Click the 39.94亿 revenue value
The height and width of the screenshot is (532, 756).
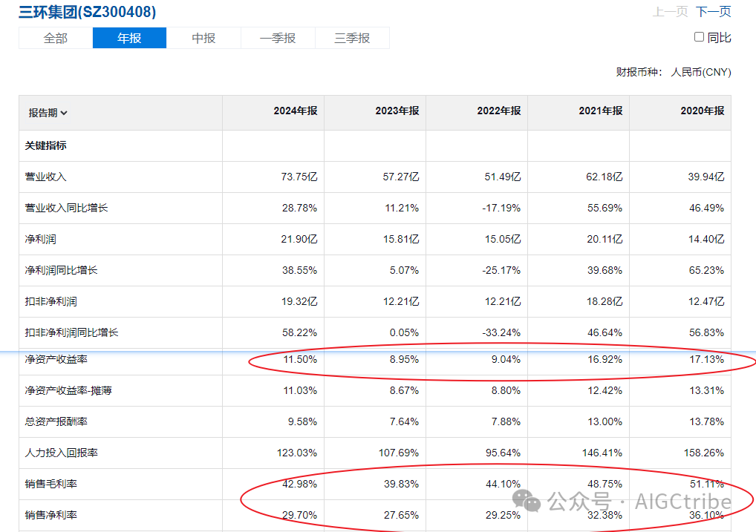click(706, 177)
